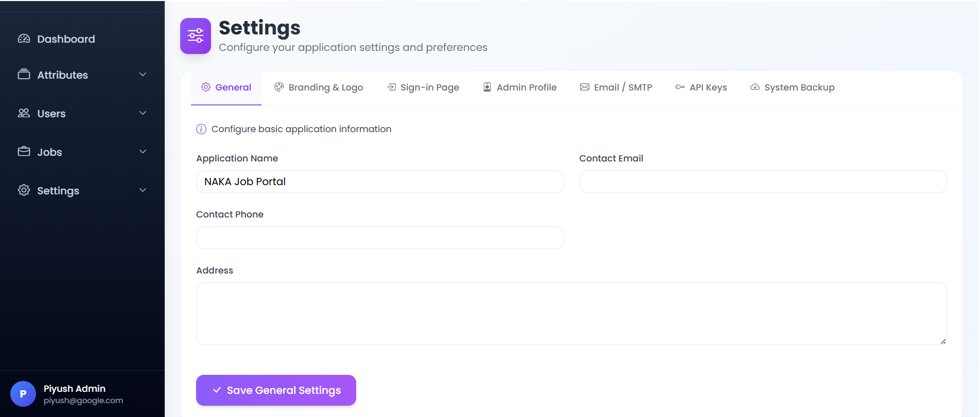980x417 pixels.
Task: Expand the Jobs submenu chevron
Action: 143,152
